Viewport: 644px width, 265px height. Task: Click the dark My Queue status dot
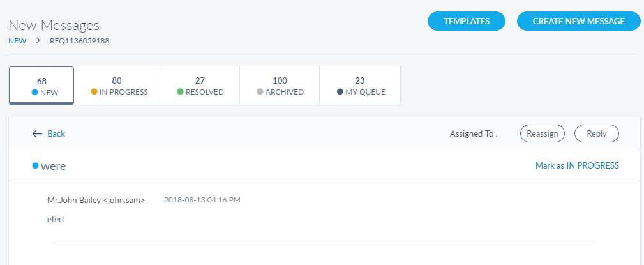(340, 92)
